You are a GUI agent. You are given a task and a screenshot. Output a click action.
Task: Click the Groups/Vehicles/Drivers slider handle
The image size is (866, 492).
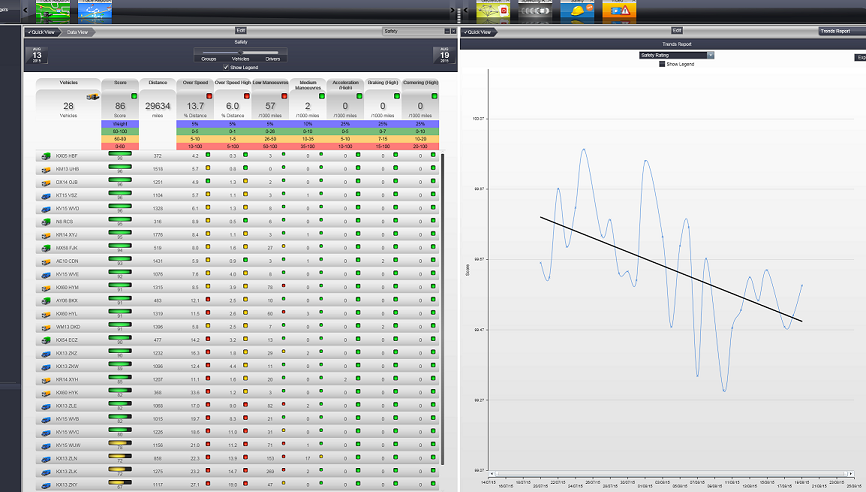click(240, 52)
